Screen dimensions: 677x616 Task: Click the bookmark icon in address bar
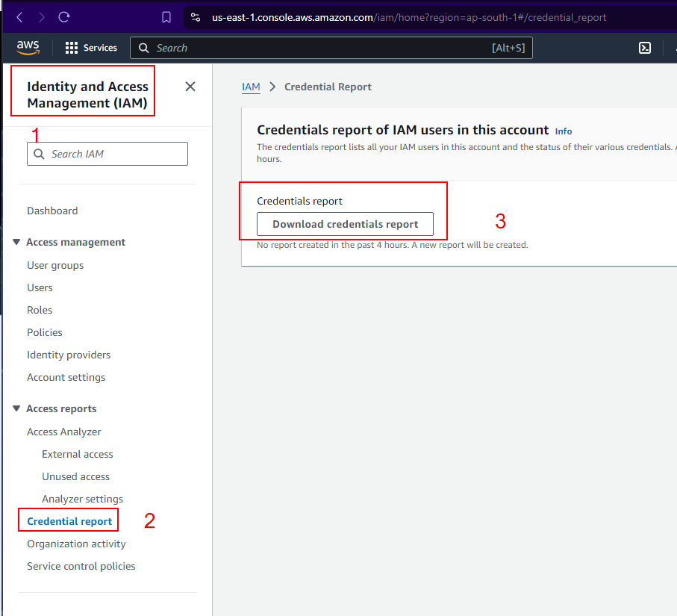tap(166, 17)
